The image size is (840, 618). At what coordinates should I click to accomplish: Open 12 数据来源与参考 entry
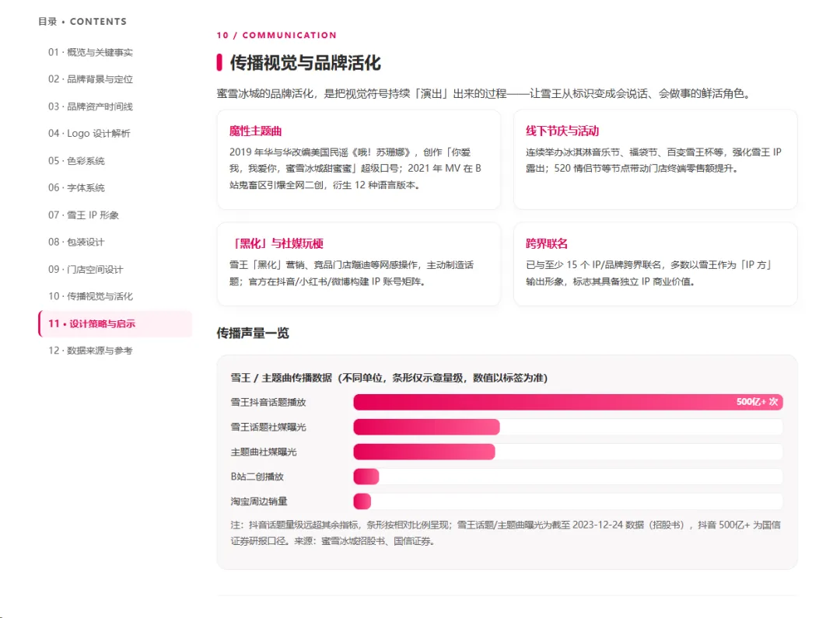point(90,351)
